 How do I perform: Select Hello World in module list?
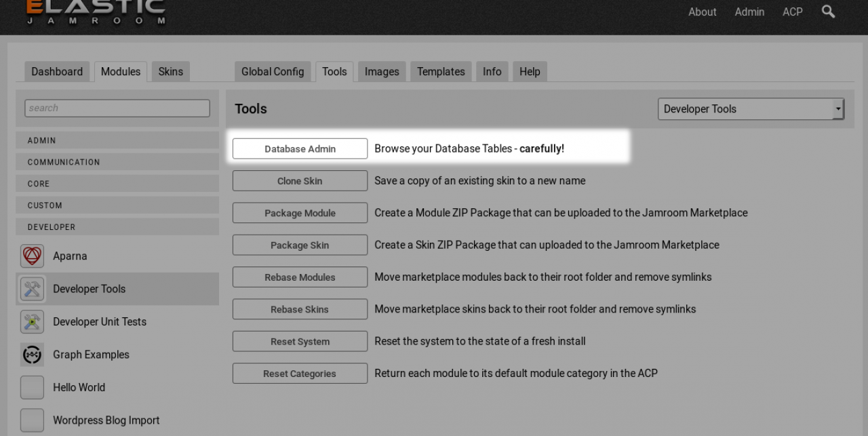[79, 387]
